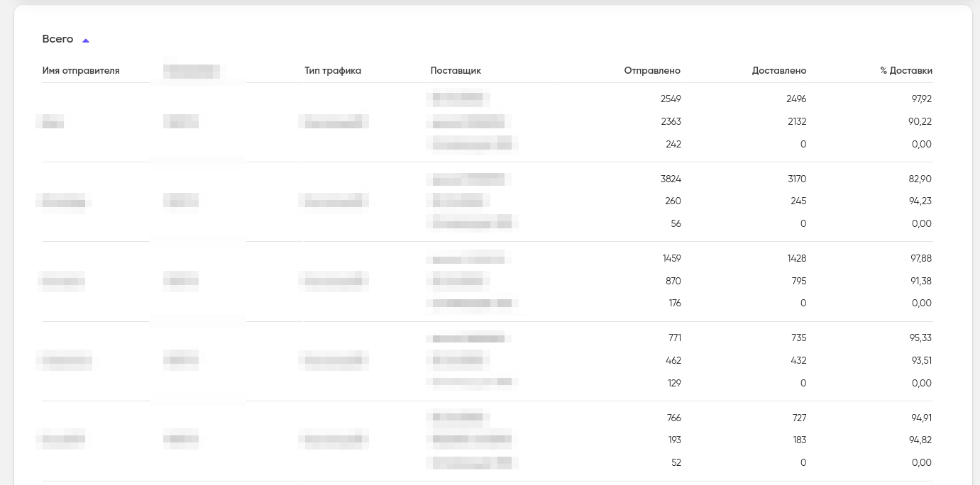Click the Поставщик column header
This screenshot has width=980, height=485.
point(456,70)
